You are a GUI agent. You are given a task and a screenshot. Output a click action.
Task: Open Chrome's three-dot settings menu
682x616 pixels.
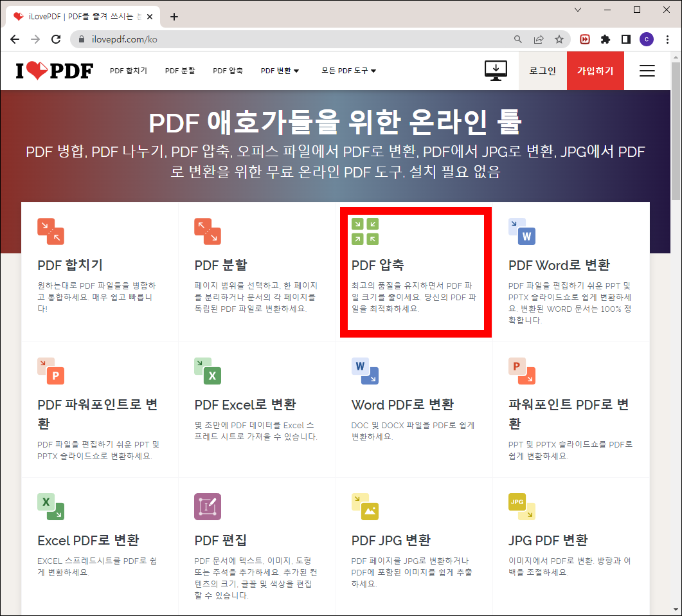coord(668,39)
